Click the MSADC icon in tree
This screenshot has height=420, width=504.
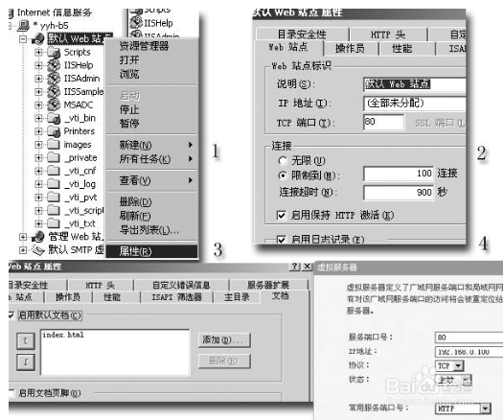click(x=54, y=105)
